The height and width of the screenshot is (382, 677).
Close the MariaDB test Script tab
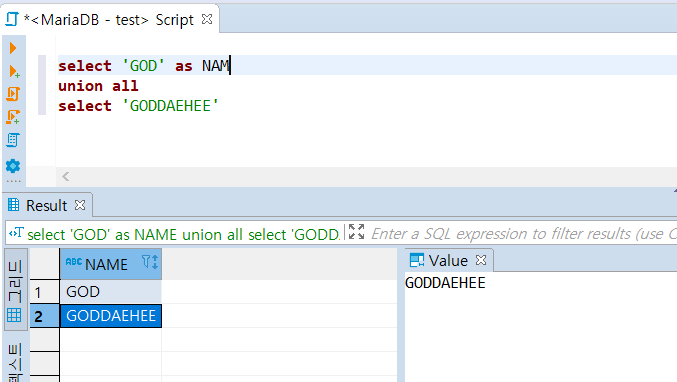point(207,19)
